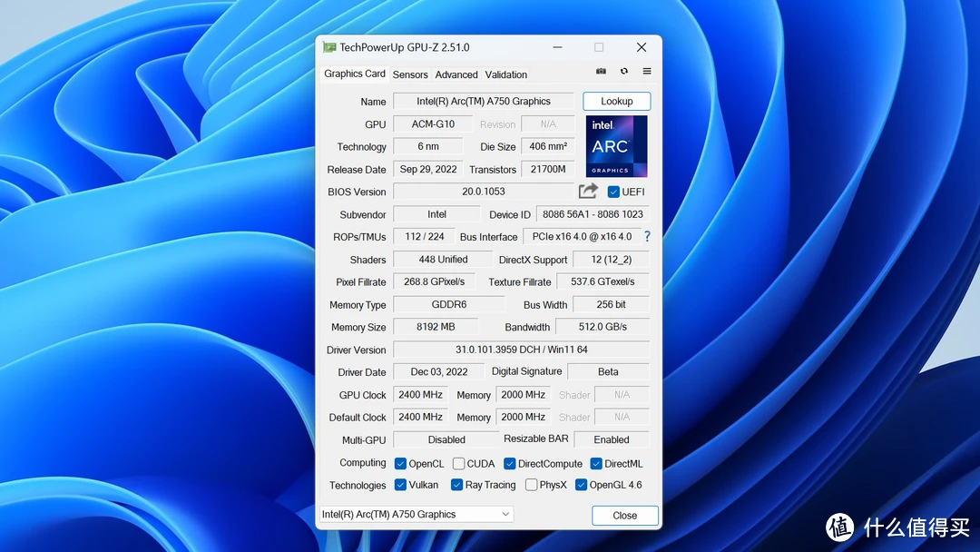Click the Bus Width value 256 bit
This screenshot has width=980, height=552.
(611, 304)
